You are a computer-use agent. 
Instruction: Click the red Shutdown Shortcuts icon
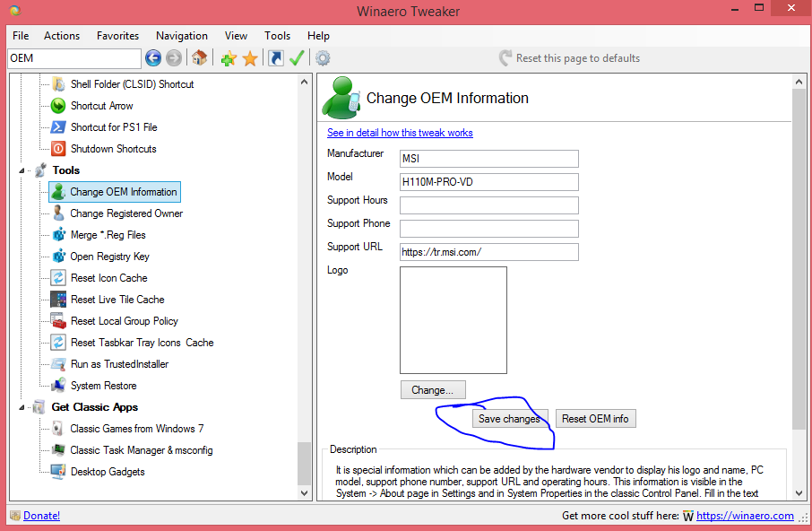[58, 149]
